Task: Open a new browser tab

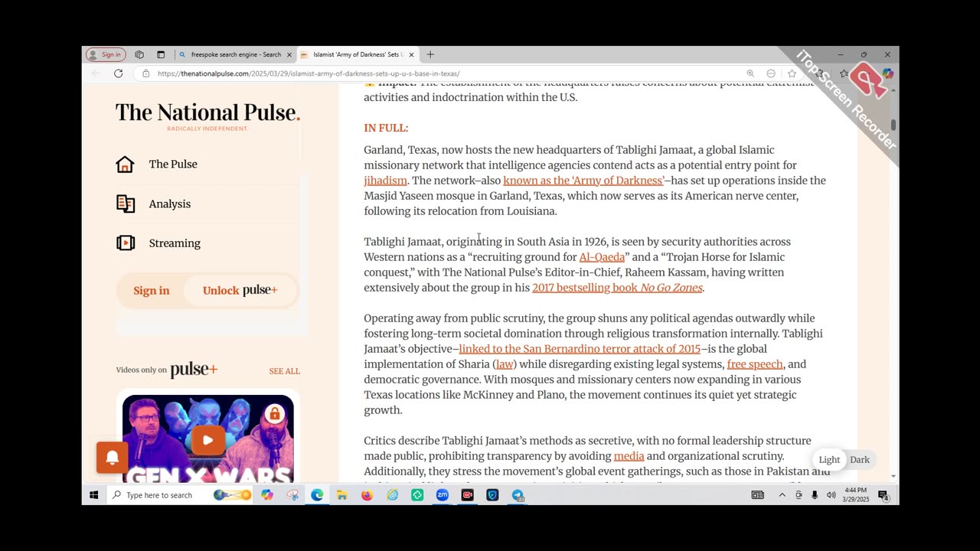Action: 430,54
